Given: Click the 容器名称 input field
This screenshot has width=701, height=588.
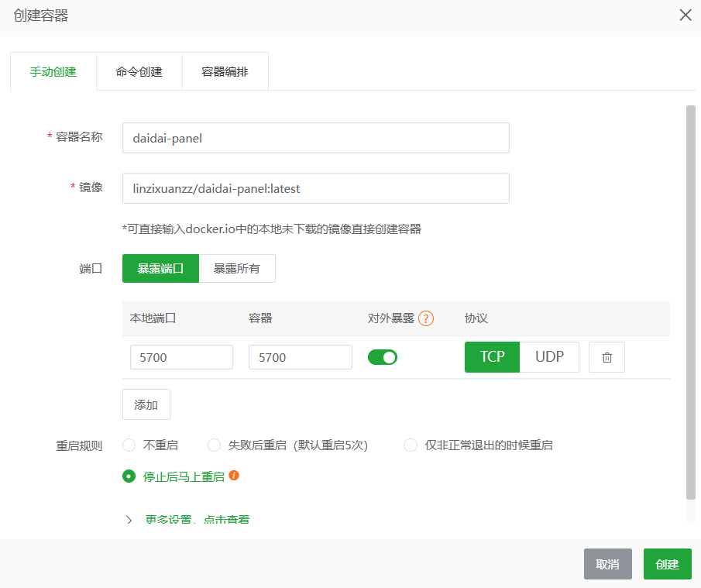Looking at the screenshot, I should 315,138.
